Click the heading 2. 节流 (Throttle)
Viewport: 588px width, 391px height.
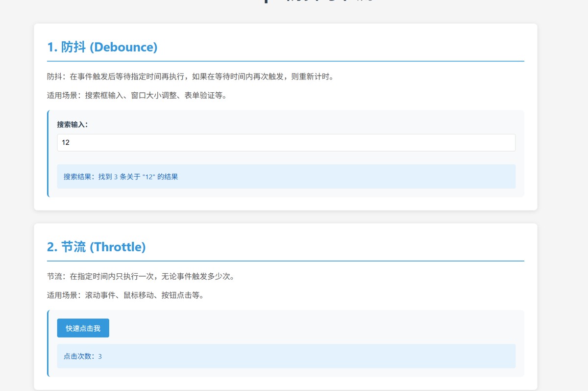97,247
